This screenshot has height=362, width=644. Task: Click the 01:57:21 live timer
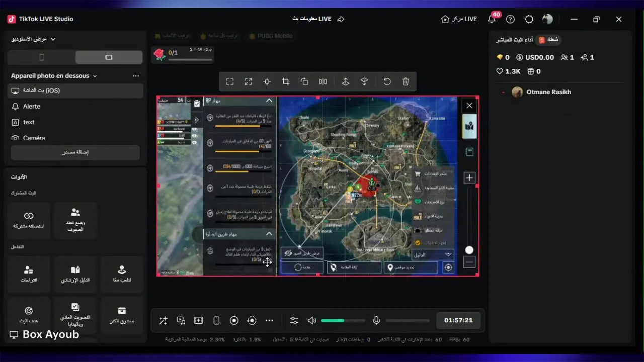(458, 320)
